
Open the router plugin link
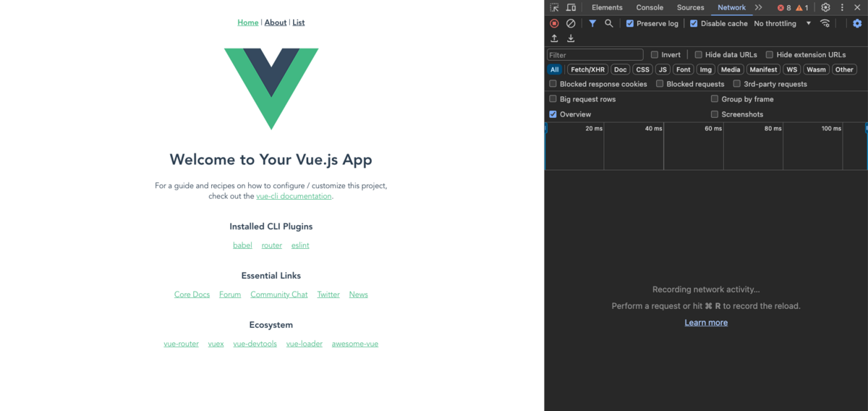tap(272, 245)
